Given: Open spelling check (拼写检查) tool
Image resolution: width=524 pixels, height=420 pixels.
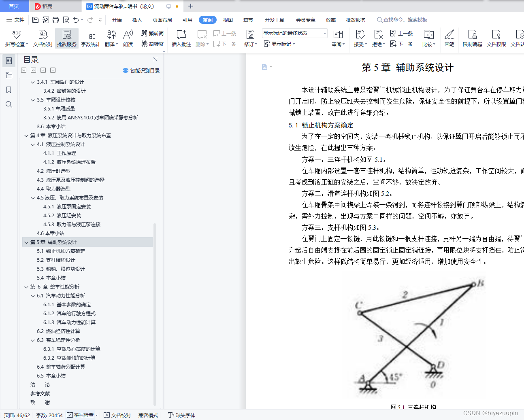Looking at the screenshot, I should pyautogui.click(x=17, y=38).
